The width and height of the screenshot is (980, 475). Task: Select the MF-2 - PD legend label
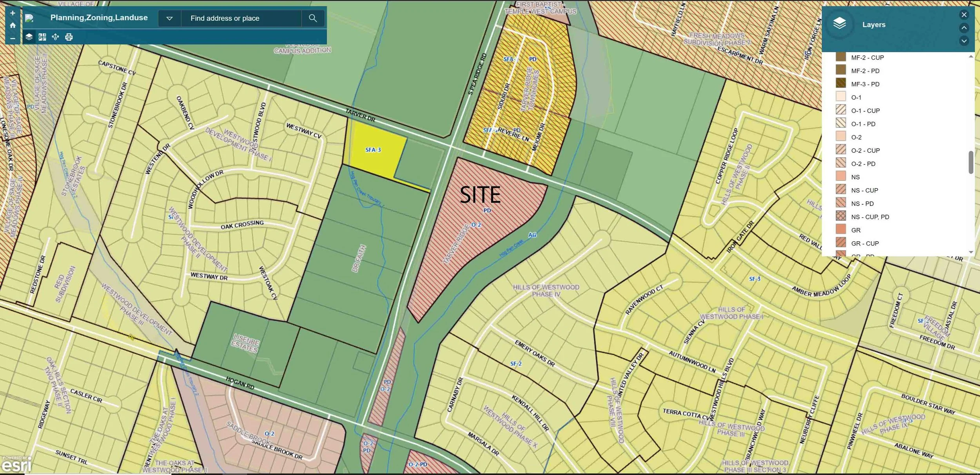click(865, 71)
